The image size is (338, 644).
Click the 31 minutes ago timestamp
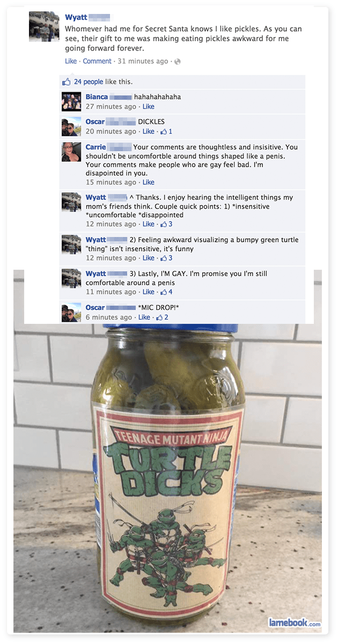(143, 61)
